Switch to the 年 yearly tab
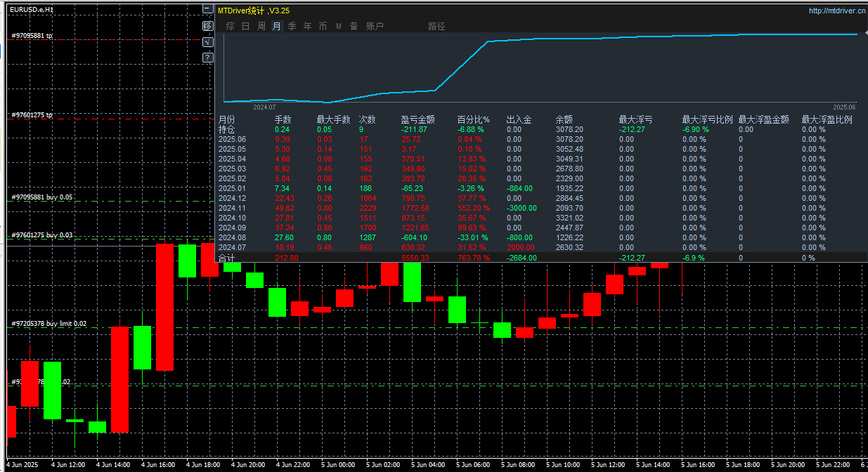This screenshot has width=868, height=472. coord(307,26)
